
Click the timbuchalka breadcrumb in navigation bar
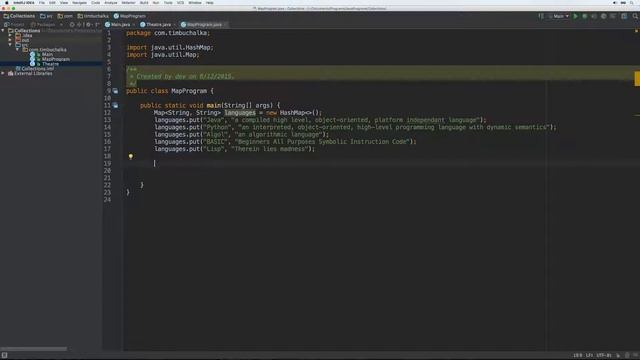[93, 16]
